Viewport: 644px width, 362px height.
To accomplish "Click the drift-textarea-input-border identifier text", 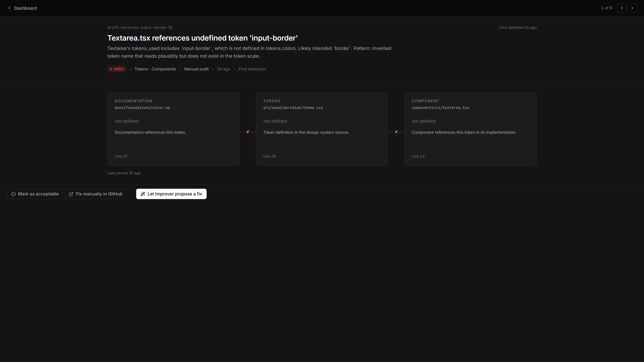I will (137, 28).
